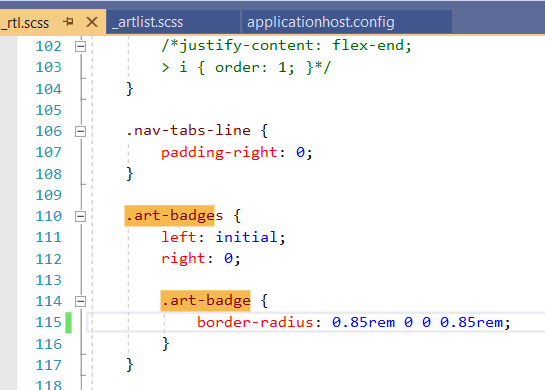This screenshot has width=545, height=390.
Task: Click line number 108
Action: [x=49, y=174]
